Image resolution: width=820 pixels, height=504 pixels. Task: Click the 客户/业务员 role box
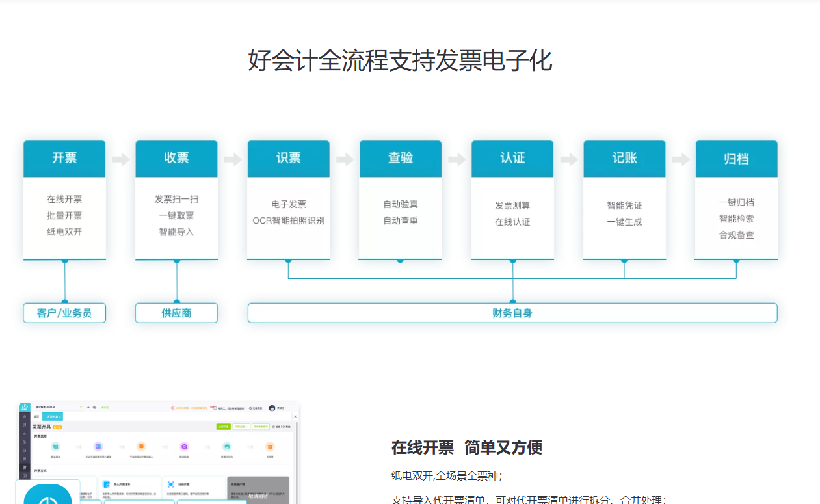point(64,313)
